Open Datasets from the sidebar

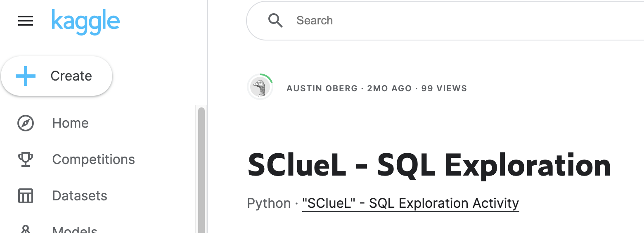coord(80,196)
